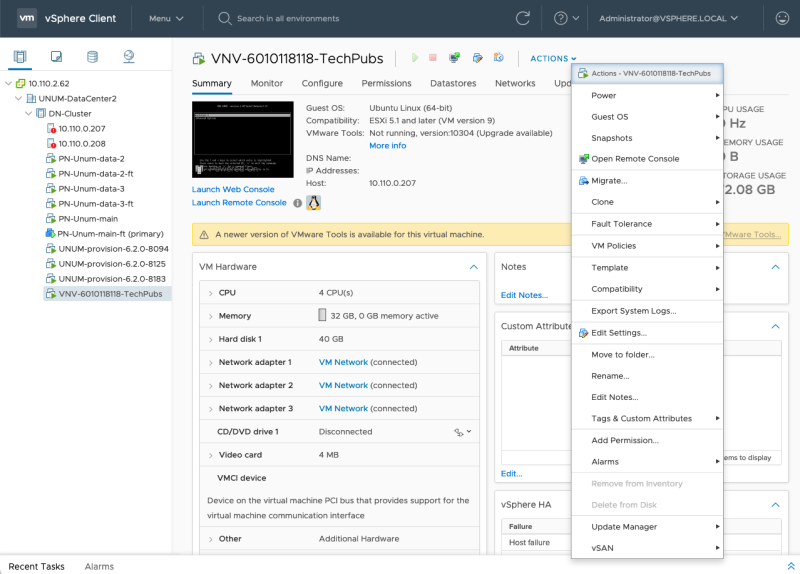Expand the Hard disk 1 row
The height and width of the screenshot is (574, 800).
point(211,340)
